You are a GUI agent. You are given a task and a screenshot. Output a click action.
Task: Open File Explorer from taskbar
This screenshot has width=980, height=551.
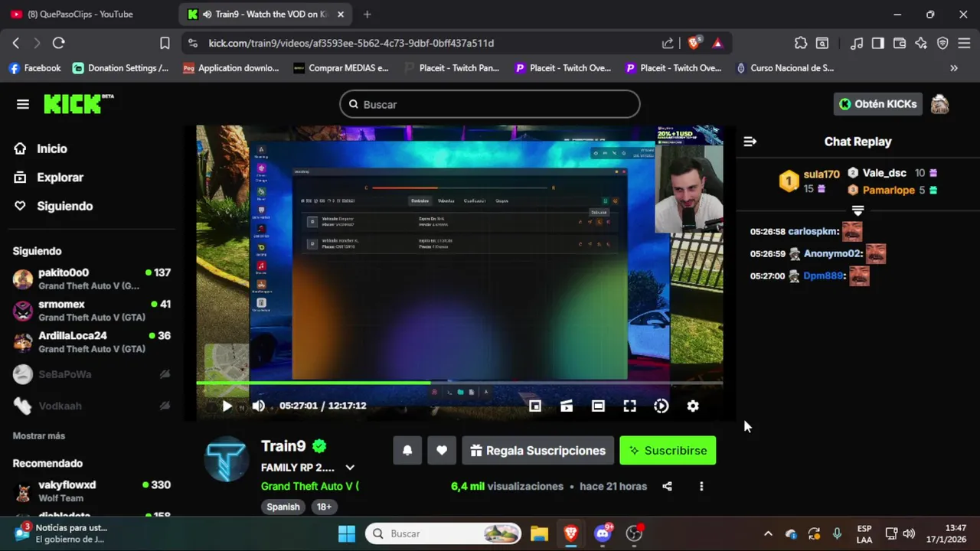tap(539, 533)
